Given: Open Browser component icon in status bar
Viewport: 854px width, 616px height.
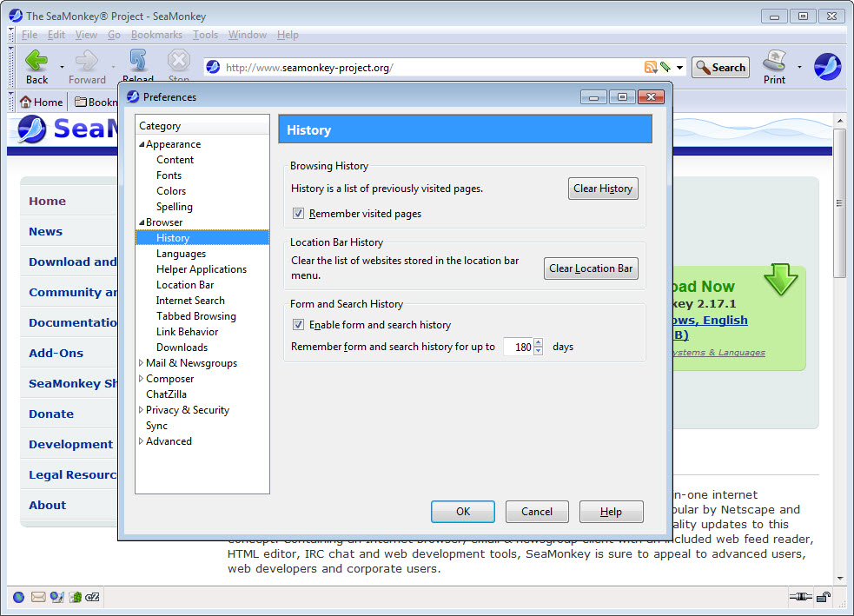Looking at the screenshot, I should 18,597.
